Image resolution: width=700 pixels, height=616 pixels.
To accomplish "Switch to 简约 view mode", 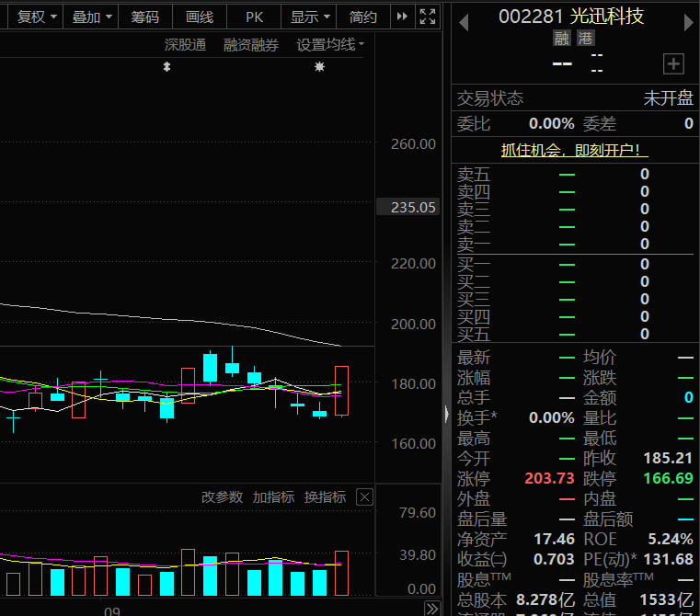I will pos(363,17).
